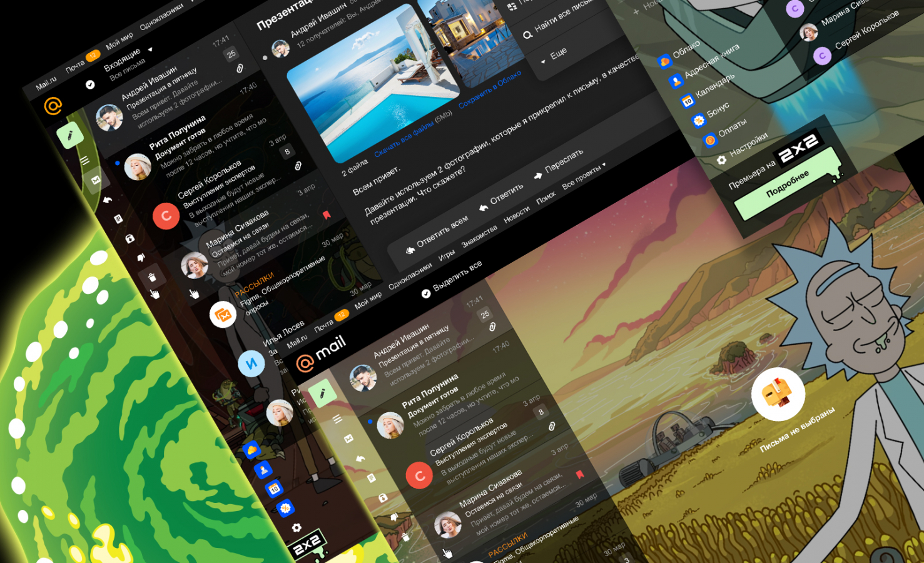Open the icon-only contacts shortcut under the cloud icon

[x=263, y=469]
